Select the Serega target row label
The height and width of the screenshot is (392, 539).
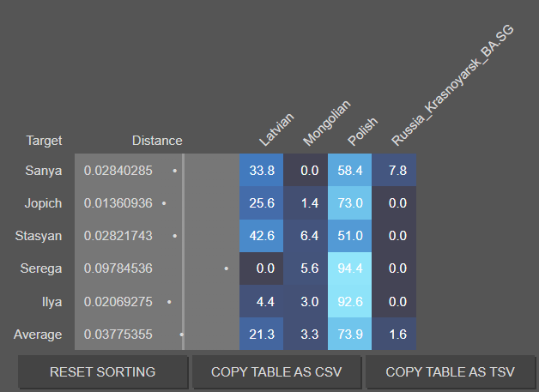(x=41, y=268)
